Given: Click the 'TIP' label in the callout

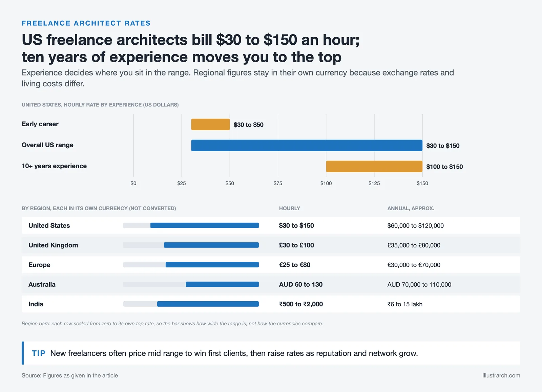Looking at the screenshot, I should click(x=39, y=353).
